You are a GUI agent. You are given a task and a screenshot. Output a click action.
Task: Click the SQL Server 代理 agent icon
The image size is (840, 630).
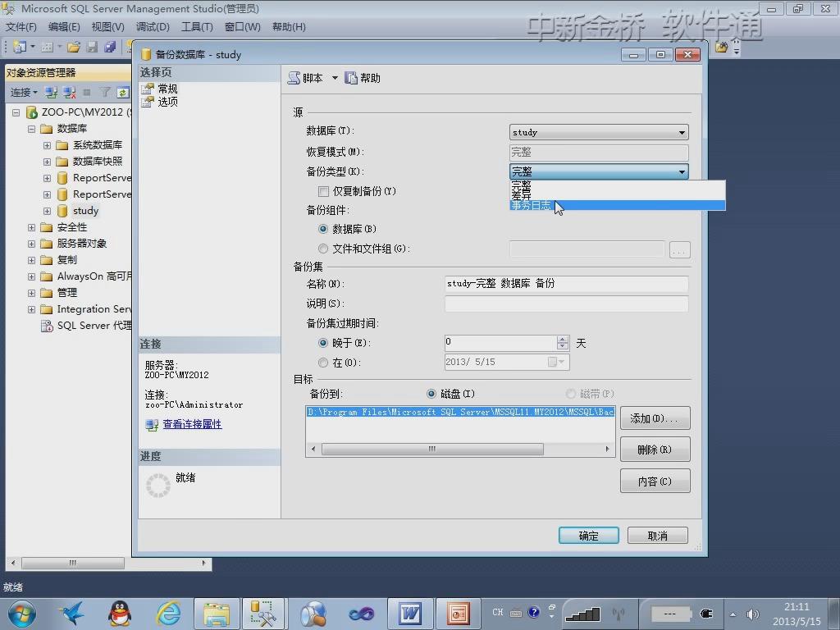pyautogui.click(x=47, y=326)
